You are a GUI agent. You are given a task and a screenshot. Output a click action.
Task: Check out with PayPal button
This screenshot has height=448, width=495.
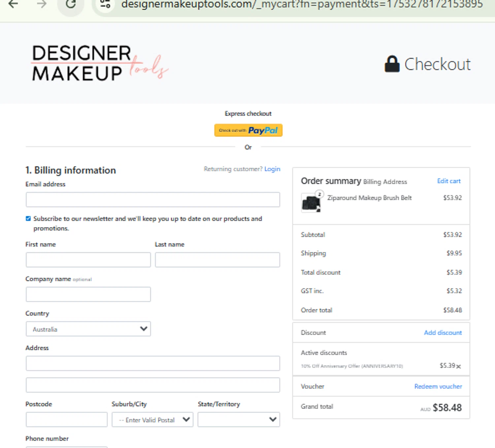(248, 130)
